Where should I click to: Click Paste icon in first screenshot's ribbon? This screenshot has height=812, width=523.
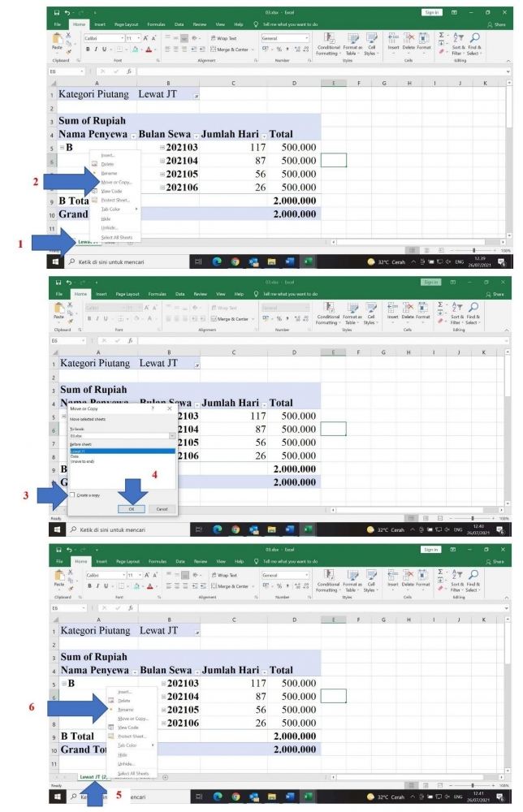57,40
